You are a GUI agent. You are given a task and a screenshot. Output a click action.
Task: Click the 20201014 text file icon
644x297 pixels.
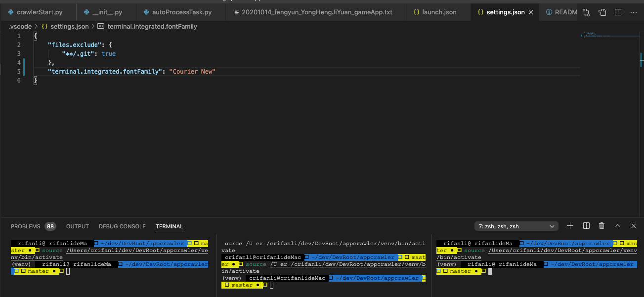pos(237,12)
